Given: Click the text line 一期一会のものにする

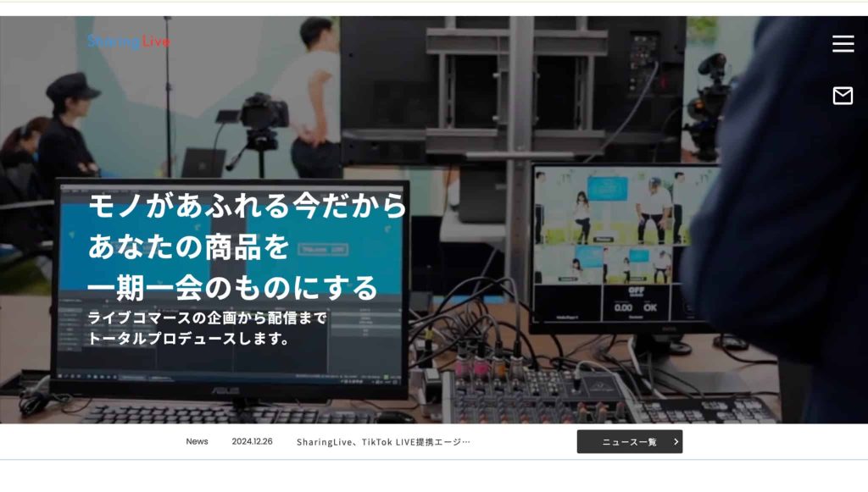Looking at the screenshot, I should point(232,288).
